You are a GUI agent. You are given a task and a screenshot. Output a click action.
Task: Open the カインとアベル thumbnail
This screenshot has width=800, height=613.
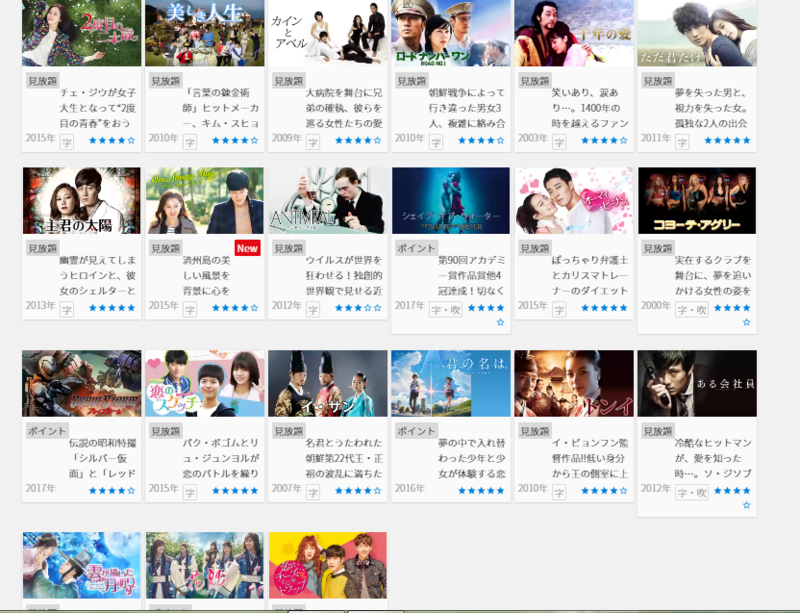tap(328, 33)
